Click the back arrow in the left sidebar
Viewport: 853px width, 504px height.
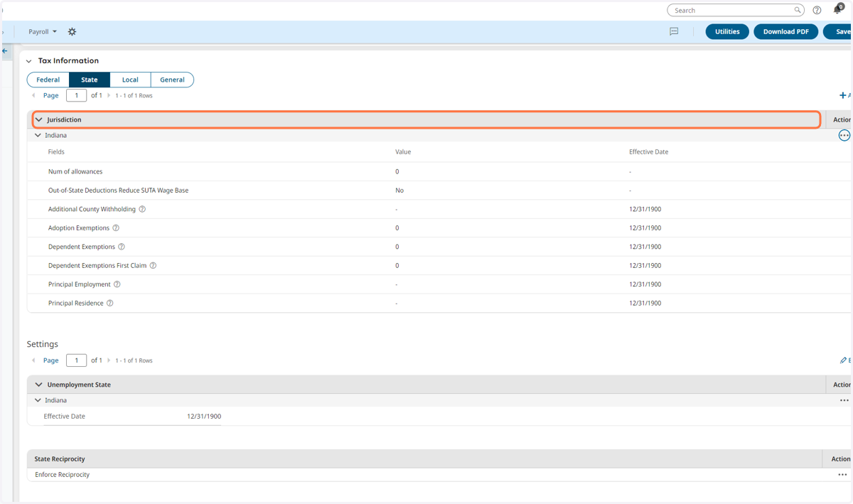tap(5, 51)
